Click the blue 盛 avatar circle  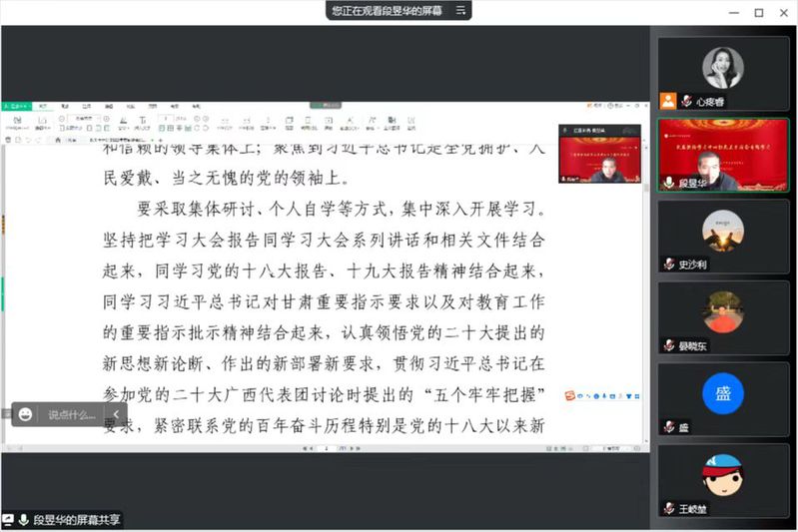point(722,393)
